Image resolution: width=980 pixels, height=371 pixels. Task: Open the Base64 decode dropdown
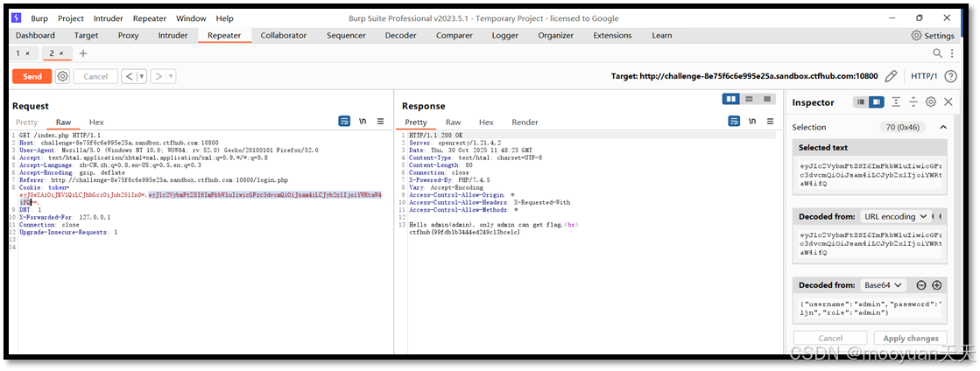(883, 284)
